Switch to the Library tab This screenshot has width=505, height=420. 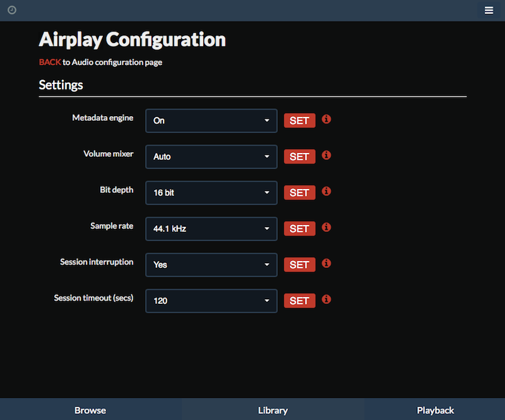point(273,410)
